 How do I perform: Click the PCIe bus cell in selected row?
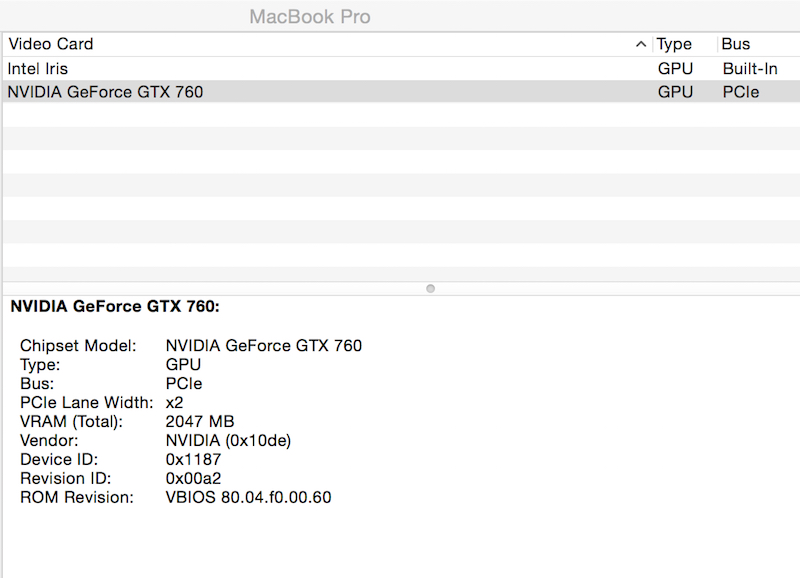point(740,92)
